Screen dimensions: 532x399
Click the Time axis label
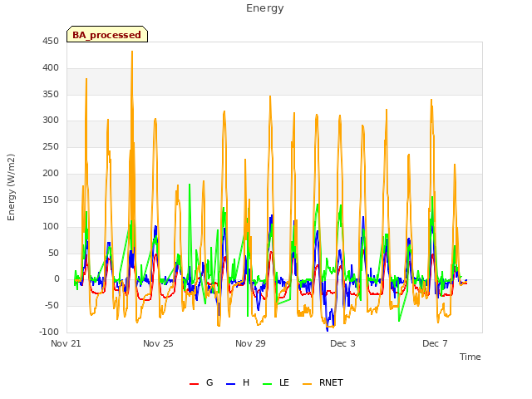470,357
